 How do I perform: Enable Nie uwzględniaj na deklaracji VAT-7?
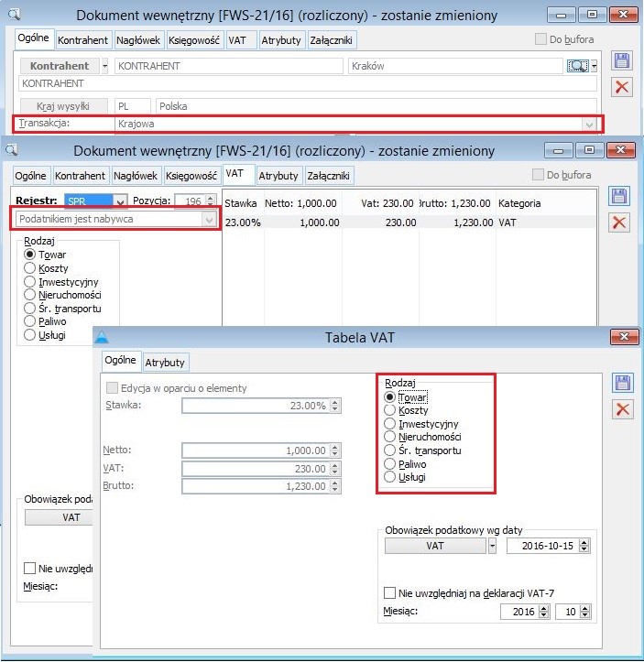(389, 592)
